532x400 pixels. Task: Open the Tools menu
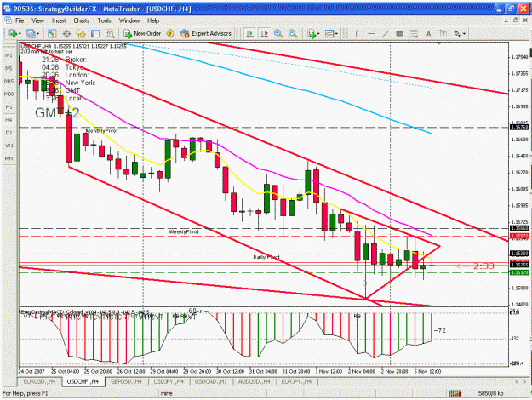[x=104, y=20]
